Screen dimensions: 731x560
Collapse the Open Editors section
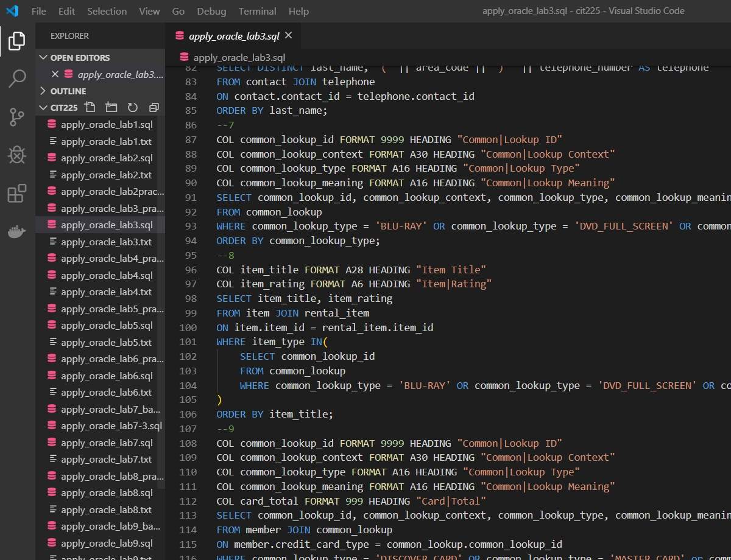click(43, 58)
